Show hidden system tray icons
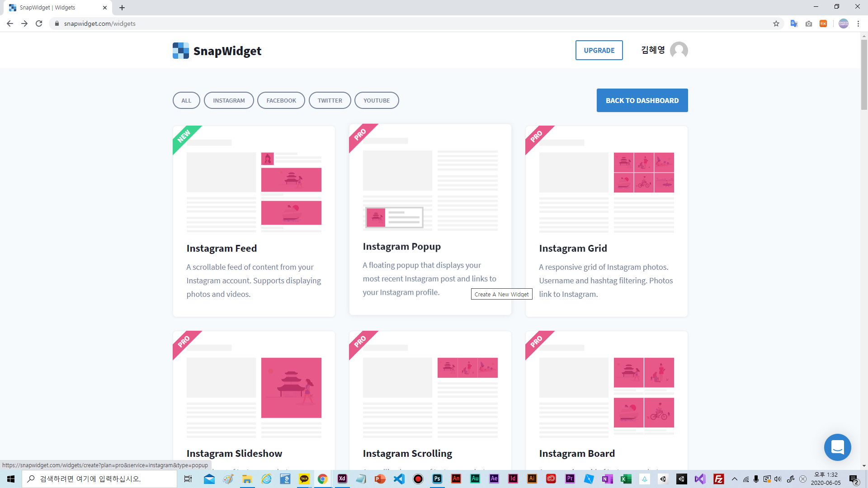 [735, 479]
